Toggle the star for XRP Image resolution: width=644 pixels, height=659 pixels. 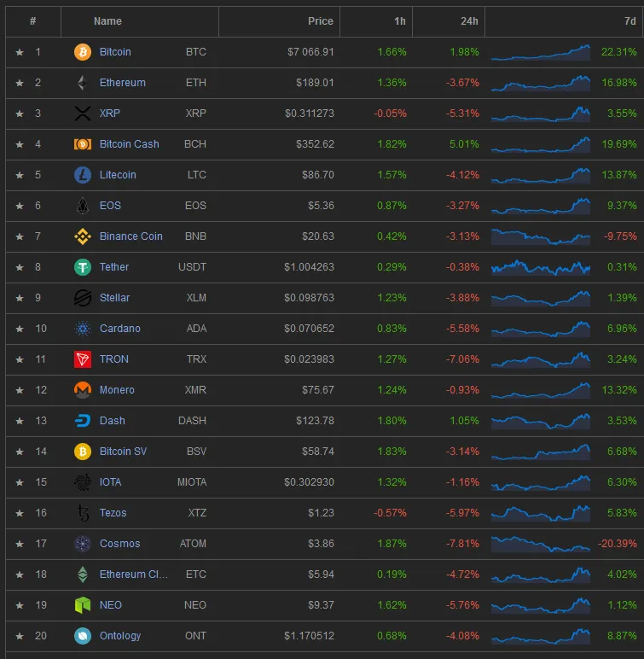[20, 114]
